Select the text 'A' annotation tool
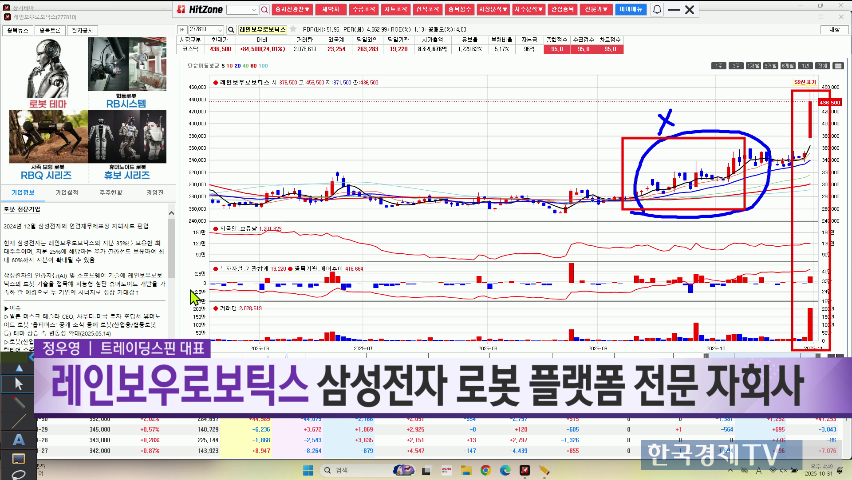 tap(18, 439)
